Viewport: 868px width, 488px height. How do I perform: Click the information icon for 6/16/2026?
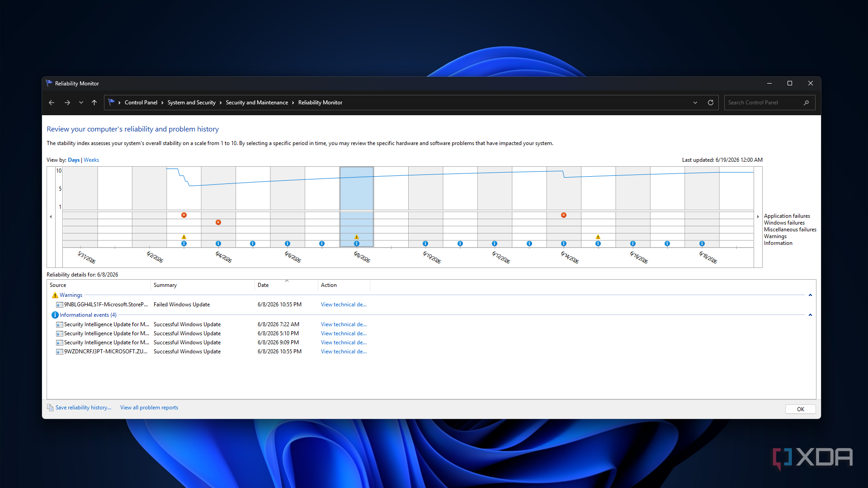633,244
